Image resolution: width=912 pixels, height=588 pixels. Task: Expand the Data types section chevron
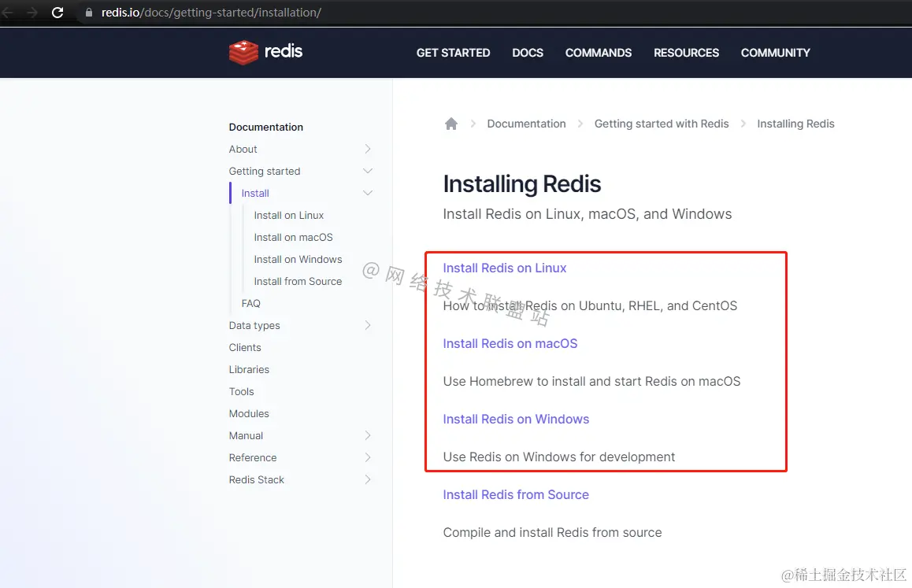tap(368, 325)
